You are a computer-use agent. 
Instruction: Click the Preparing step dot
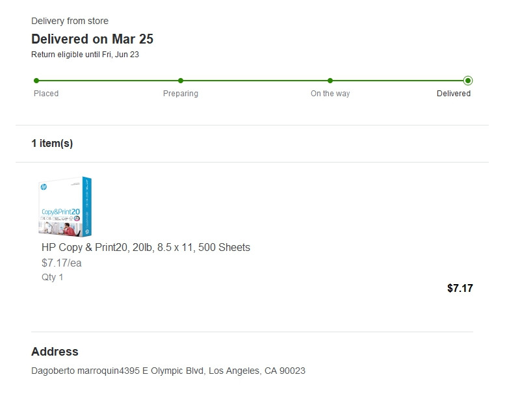pyautogui.click(x=181, y=81)
